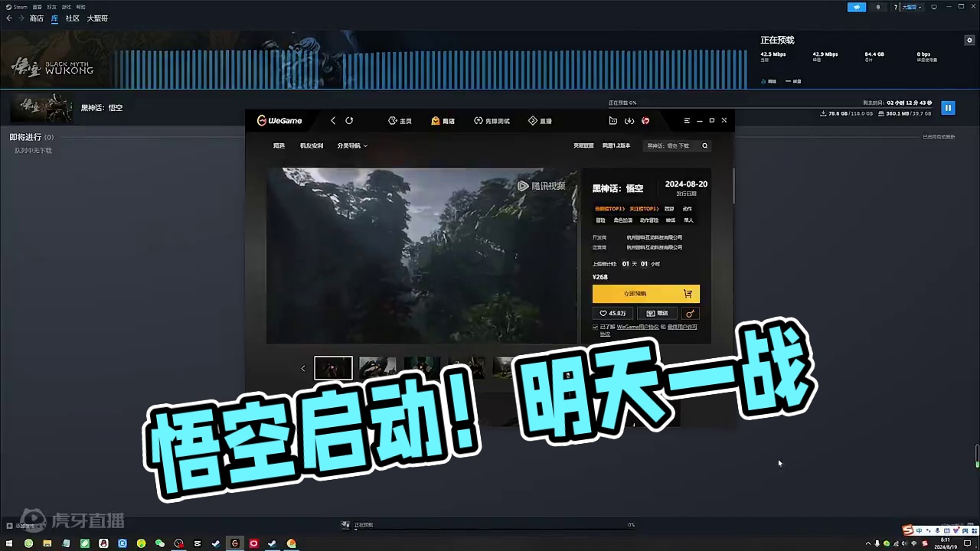The image size is (980, 551).
Task: Pause the Steam Wukong download
Action: click(x=948, y=107)
